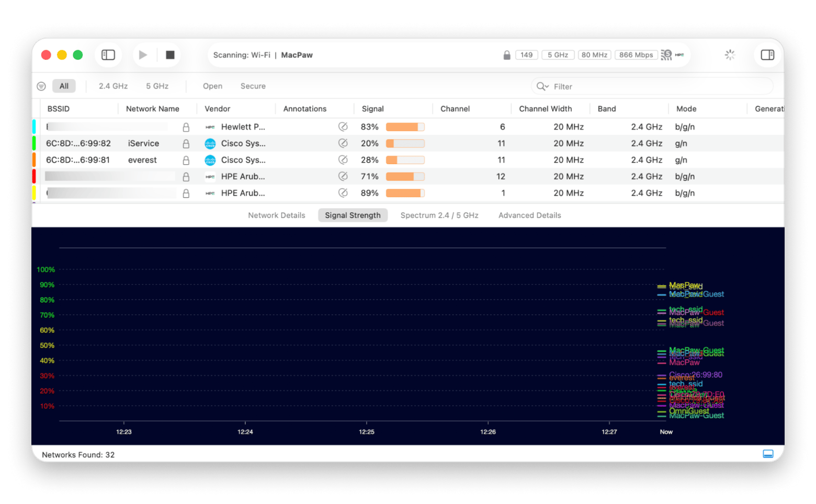Sort by Annotations column

click(x=304, y=109)
